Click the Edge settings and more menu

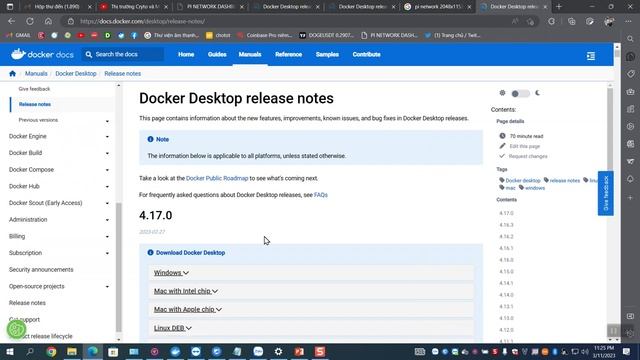click(629, 21)
